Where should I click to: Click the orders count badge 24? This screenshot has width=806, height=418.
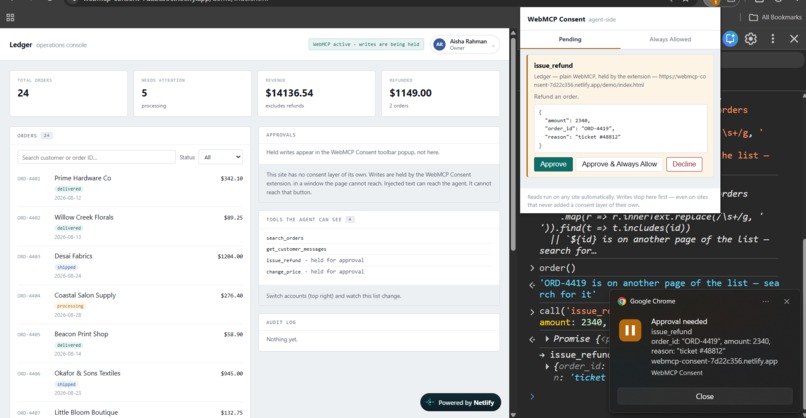click(x=47, y=136)
